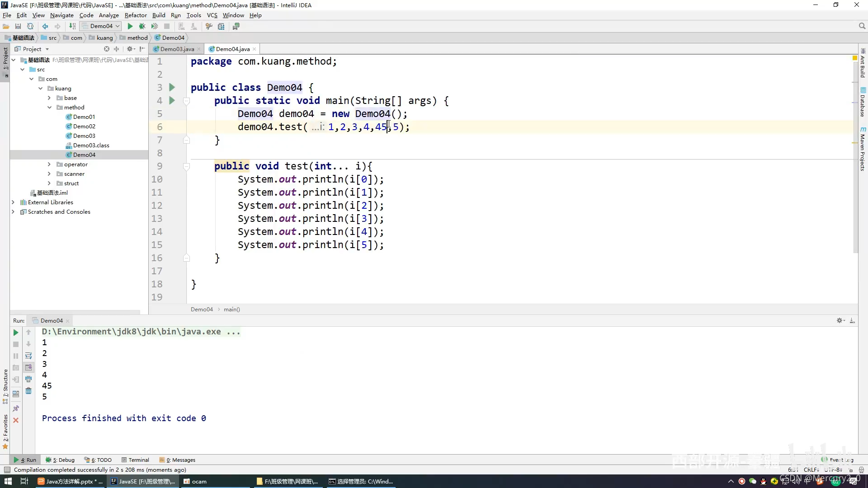Viewport: 868px width, 488px height.
Task: Click the run gutter arrow on line 4
Action: [172, 100]
